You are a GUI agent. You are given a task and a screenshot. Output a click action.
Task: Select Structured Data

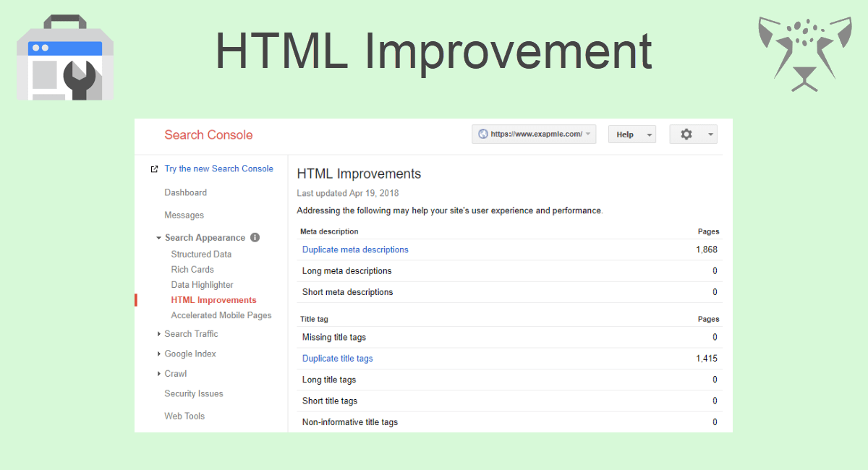(x=201, y=255)
